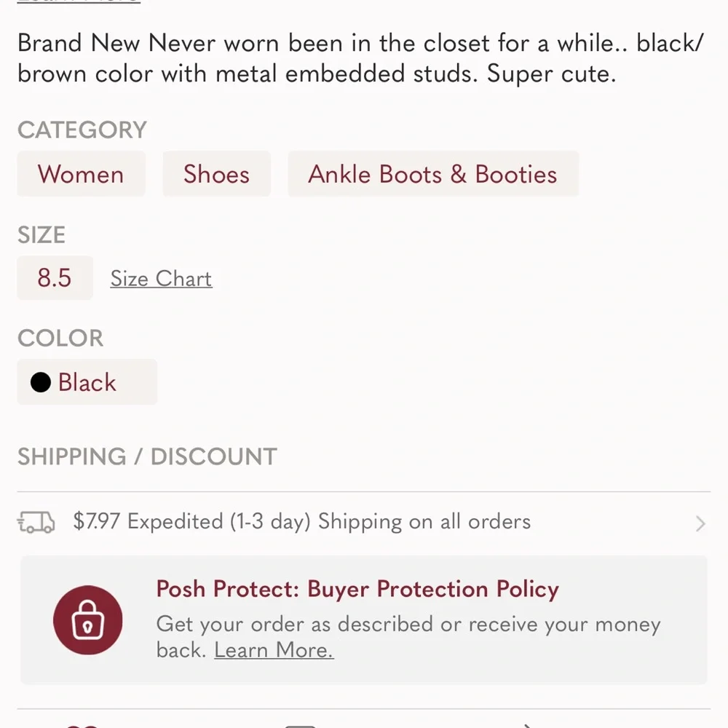Open Ankle Boots & Booties category
This screenshot has width=728, height=728.
coord(432,175)
